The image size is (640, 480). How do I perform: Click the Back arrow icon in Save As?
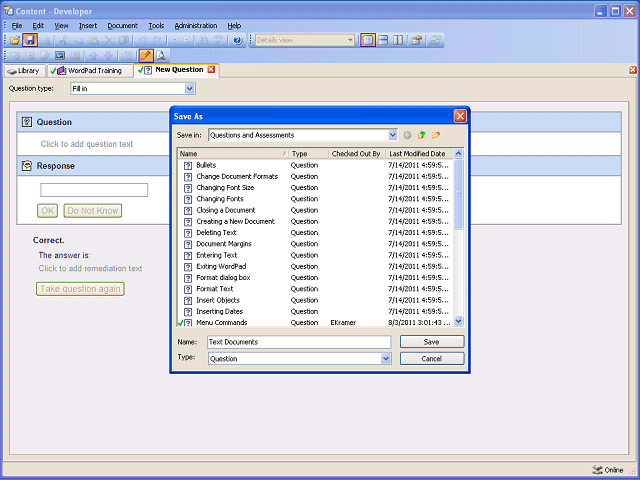point(407,135)
